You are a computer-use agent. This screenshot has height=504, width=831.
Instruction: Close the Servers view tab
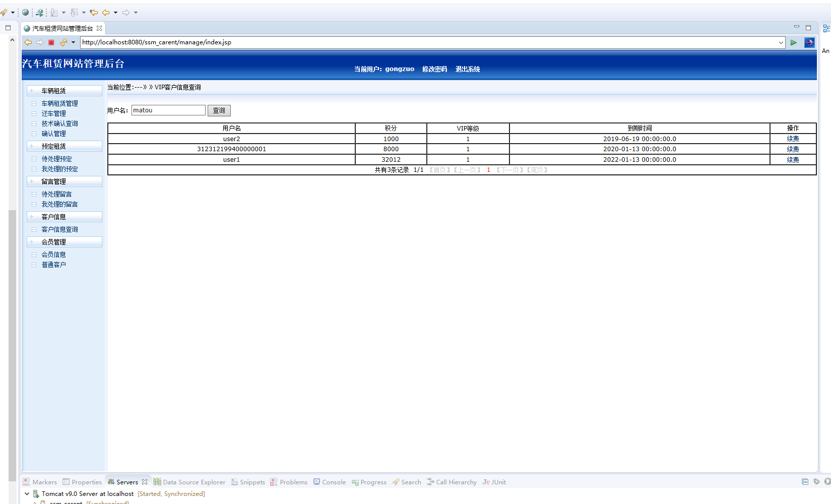[x=145, y=482]
